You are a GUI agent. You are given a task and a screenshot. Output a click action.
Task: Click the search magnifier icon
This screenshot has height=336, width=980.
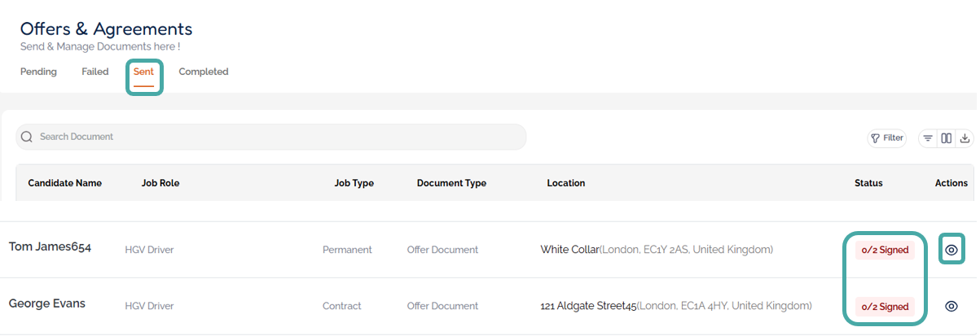pos(27,137)
